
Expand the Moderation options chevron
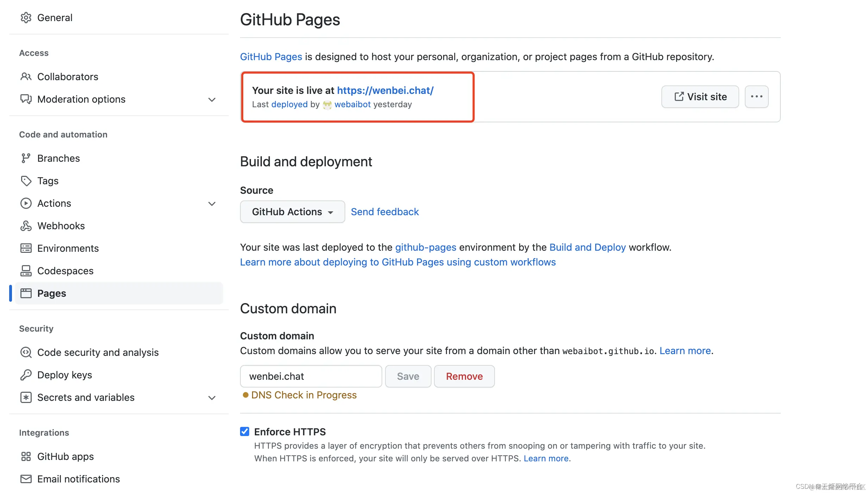[212, 100]
